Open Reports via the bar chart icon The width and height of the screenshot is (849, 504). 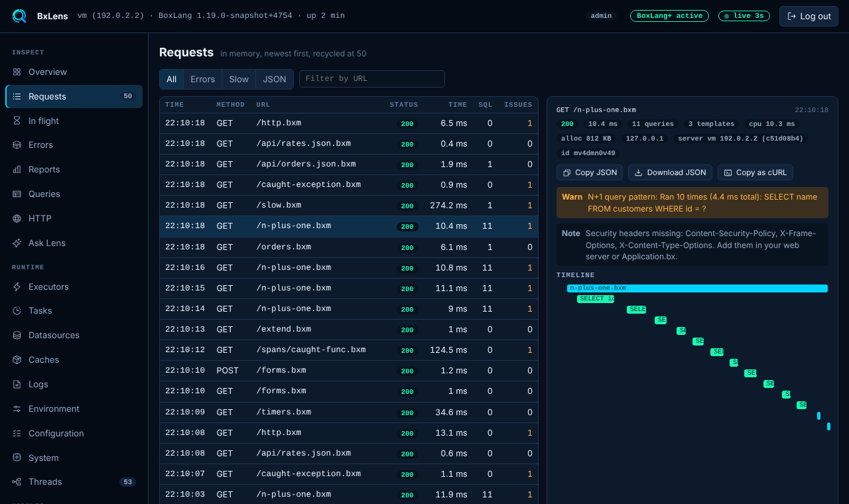[17, 169]
